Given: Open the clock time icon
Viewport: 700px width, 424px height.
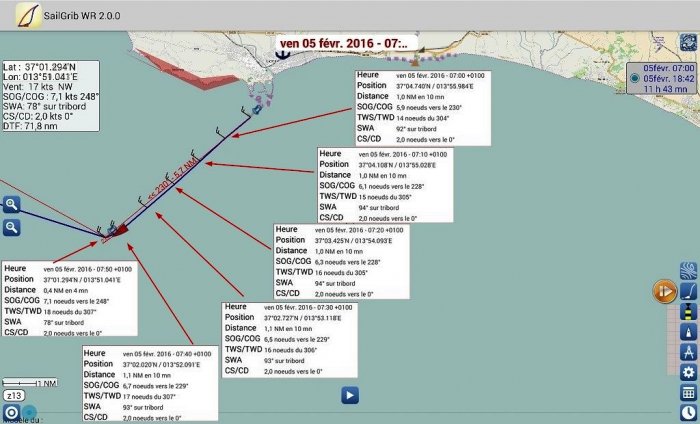Looking at the screenshot, I should 688,413.
